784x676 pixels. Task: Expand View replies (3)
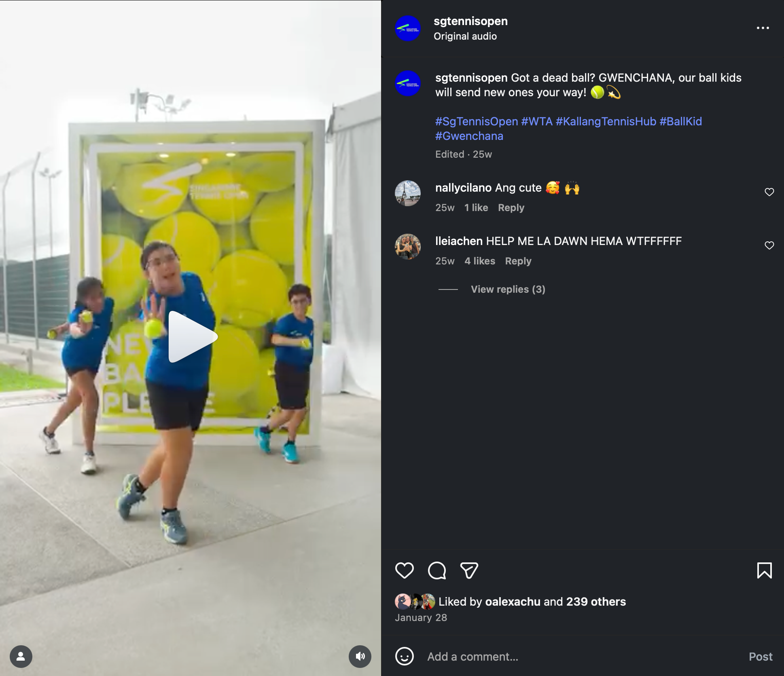[x=508, y=289]
